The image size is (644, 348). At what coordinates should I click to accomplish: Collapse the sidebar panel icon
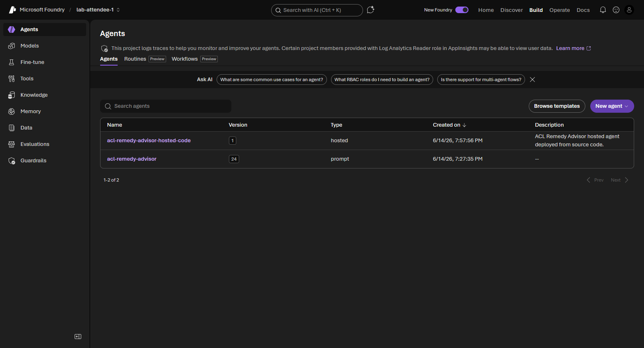[78, 337]
